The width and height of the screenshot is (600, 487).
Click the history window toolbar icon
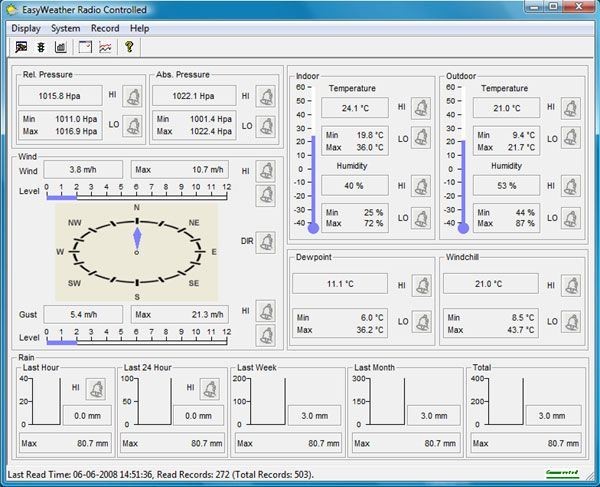[x=85, y=47]
